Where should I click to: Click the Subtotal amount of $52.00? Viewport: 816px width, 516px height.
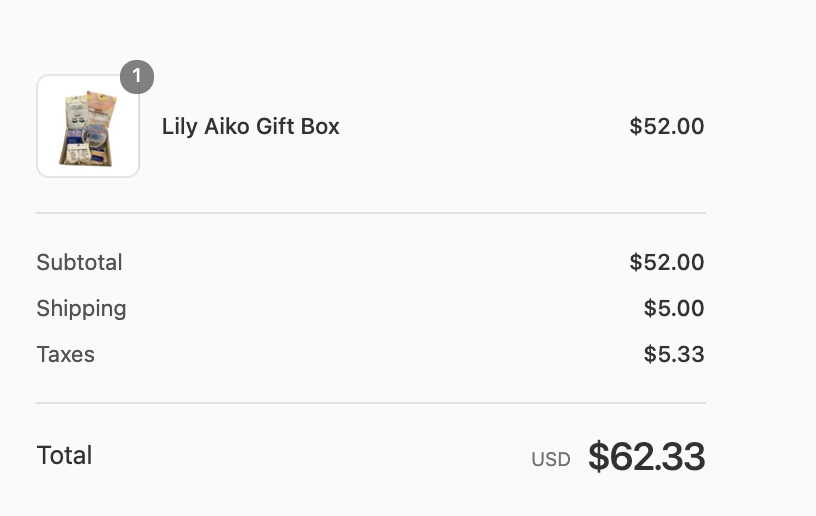[x=666, y=263]
